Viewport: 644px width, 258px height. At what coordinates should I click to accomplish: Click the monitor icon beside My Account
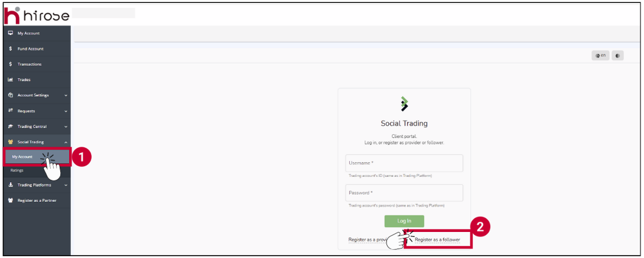tap(11, 33)
